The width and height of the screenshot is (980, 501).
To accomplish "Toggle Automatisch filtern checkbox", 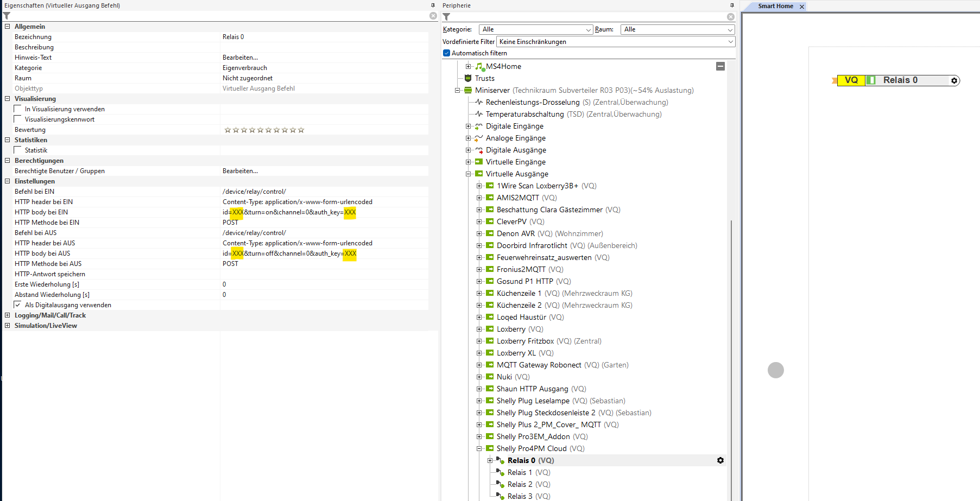I will (446, 53).
